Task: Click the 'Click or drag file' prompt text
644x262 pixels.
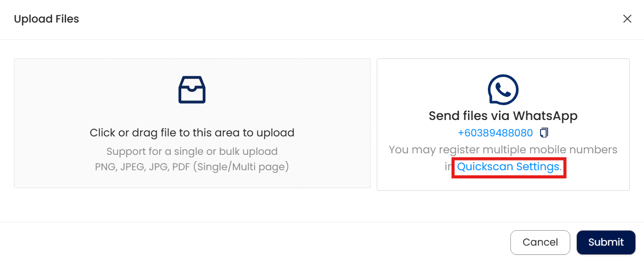Action: (x=192, y=133)
